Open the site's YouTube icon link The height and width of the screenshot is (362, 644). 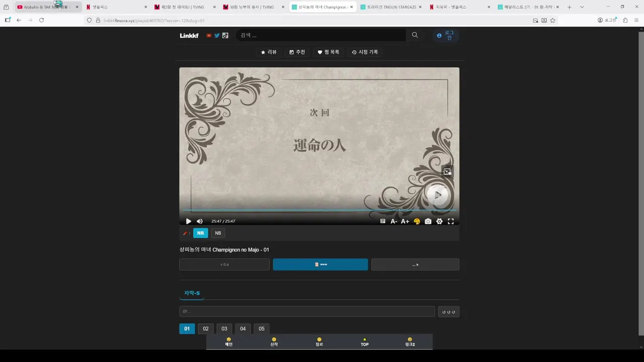(209, 36)
